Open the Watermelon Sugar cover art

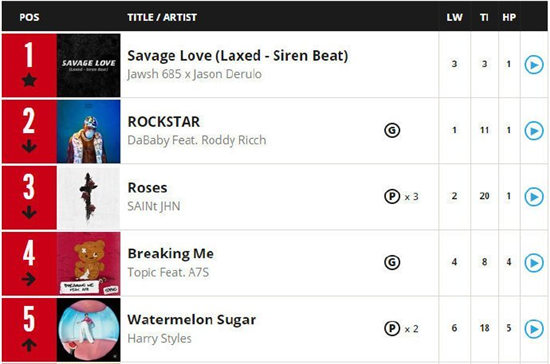[x=89, y=330]
